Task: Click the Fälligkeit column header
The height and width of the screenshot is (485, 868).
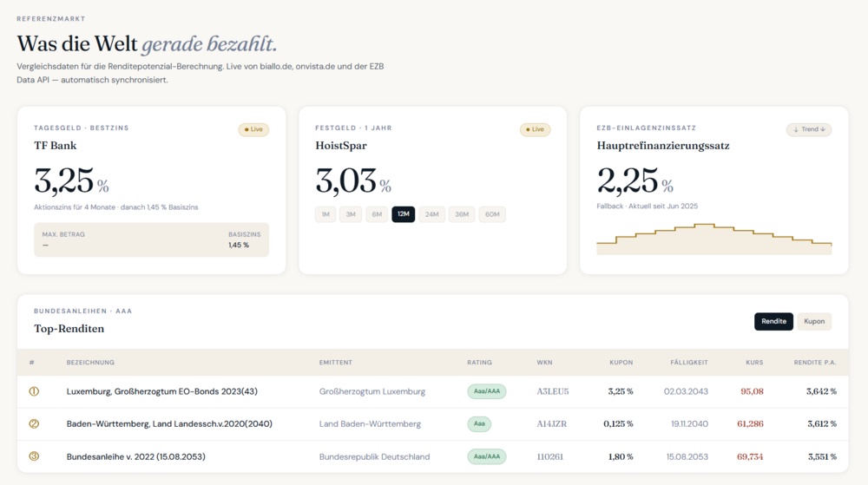Action: (x=689, y=363)
